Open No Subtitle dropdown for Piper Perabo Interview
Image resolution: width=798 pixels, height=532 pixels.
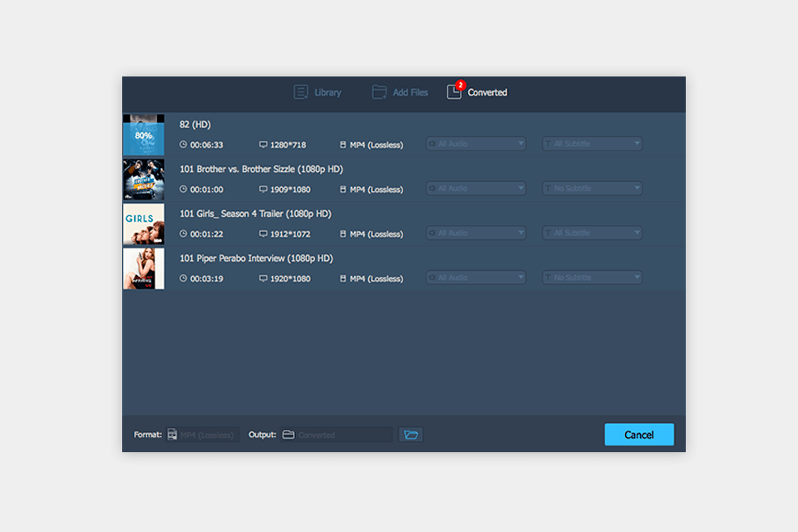click(593, 278)
